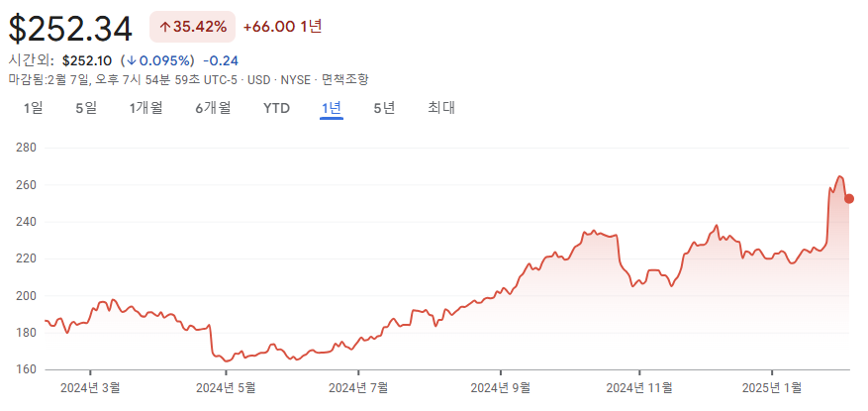This screenshot has height=411, width=868.
Task: Select the 5일 range tab
Action: [x=86, y=108]
